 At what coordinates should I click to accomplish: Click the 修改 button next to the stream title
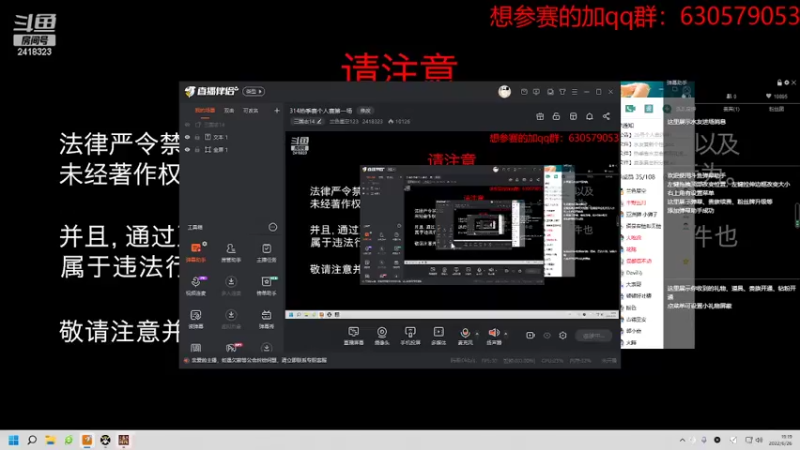coord(365,110)
